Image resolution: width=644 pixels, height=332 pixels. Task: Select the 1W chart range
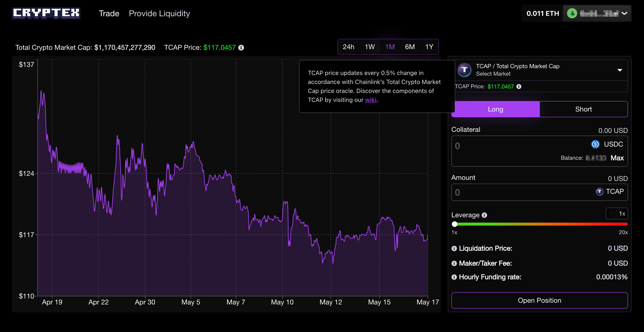click(x=369, y=47)
